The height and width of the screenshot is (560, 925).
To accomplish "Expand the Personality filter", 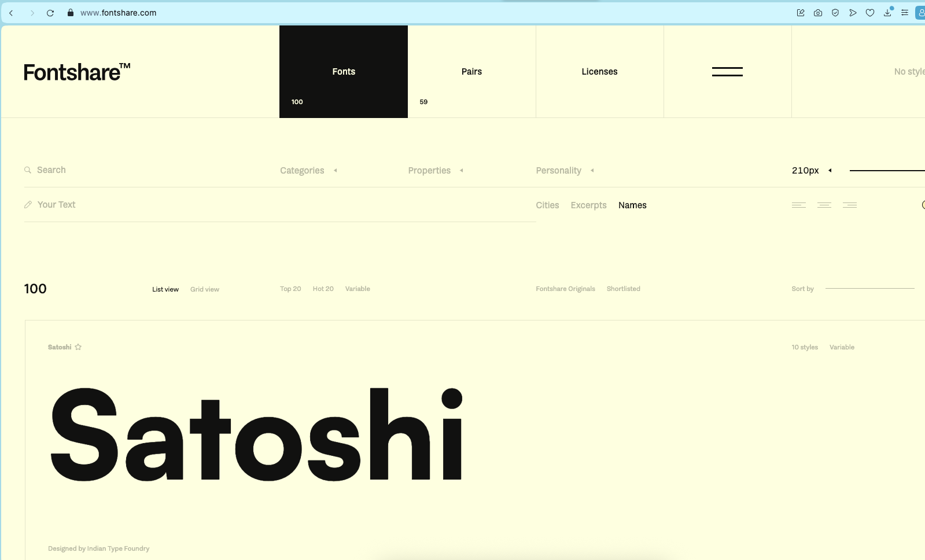I will pyautogui.click(x=565, y=171).
